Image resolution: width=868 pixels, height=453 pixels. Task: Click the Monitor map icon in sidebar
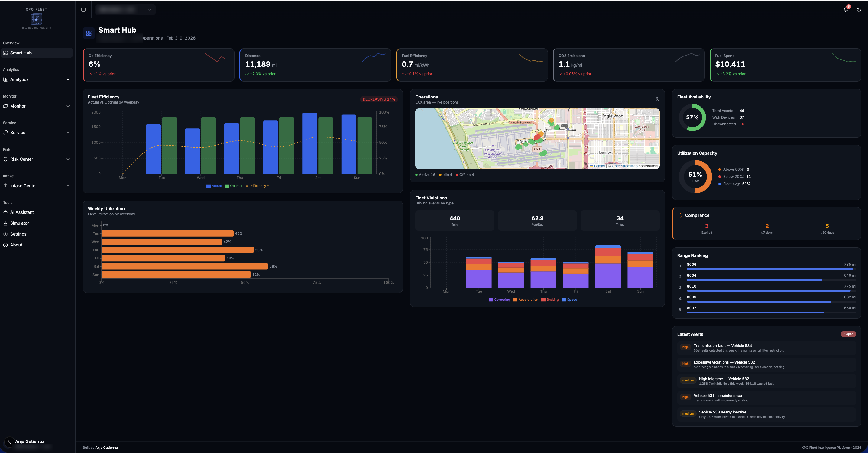tap(5, 106)
